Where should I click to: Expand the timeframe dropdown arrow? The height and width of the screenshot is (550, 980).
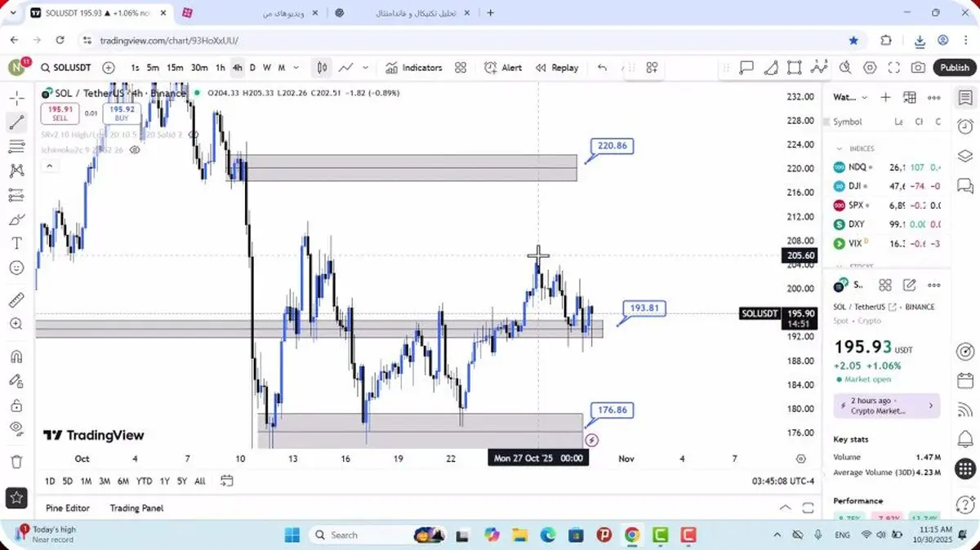tap(296, 68)
